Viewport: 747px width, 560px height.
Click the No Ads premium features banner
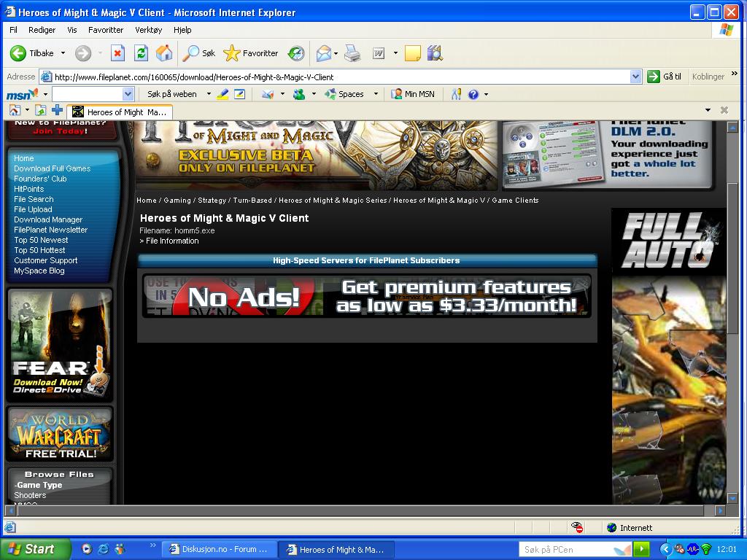click(366, 296)
